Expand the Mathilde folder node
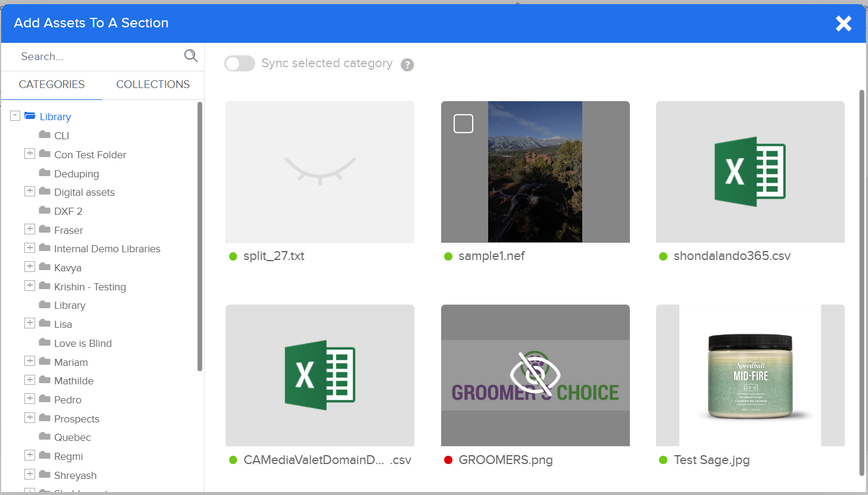The width and height of the screenshot is (868, 495). click(x=30, y=380)
